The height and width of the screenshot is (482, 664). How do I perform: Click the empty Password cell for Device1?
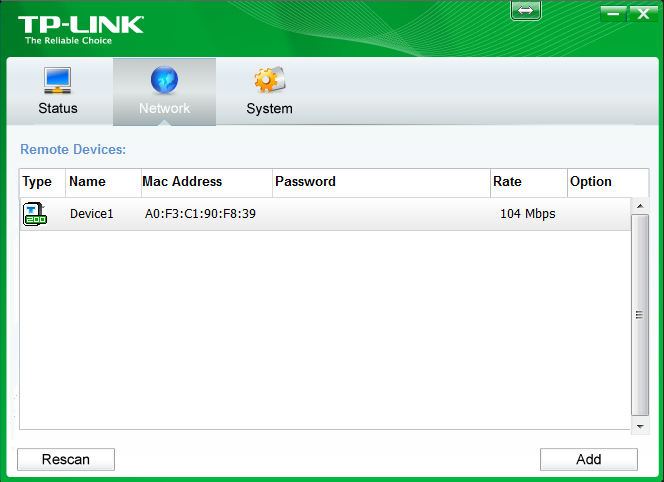click(381, 214)
